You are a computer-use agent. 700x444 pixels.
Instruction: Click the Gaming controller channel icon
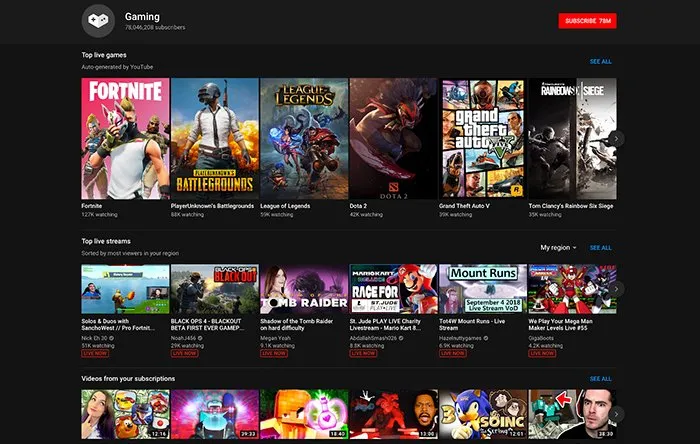[x=97, y=20]
